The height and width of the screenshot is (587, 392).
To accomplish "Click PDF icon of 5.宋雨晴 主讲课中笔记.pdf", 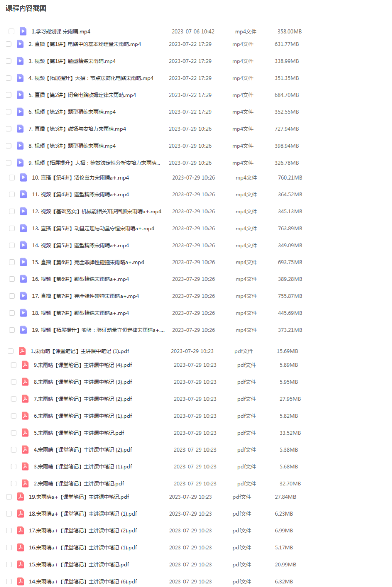I will (25, 433).
